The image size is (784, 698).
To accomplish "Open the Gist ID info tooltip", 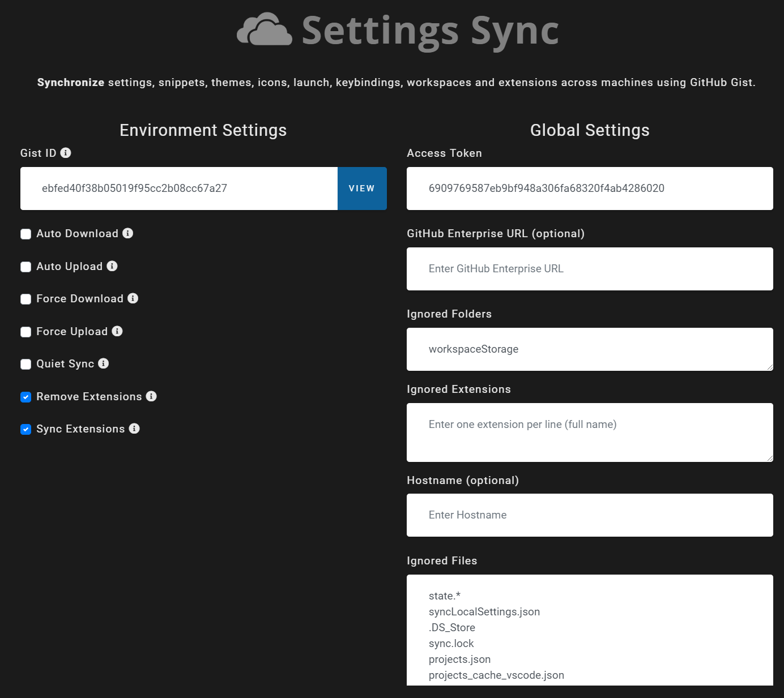I will pos(66,152).
